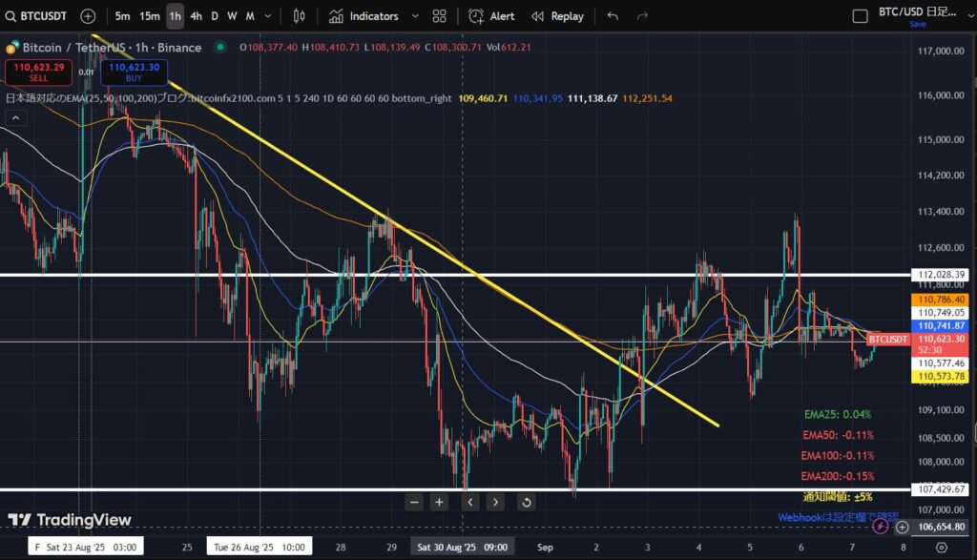
Task: Collapse the indicator legend chevron
Action: 16,117
